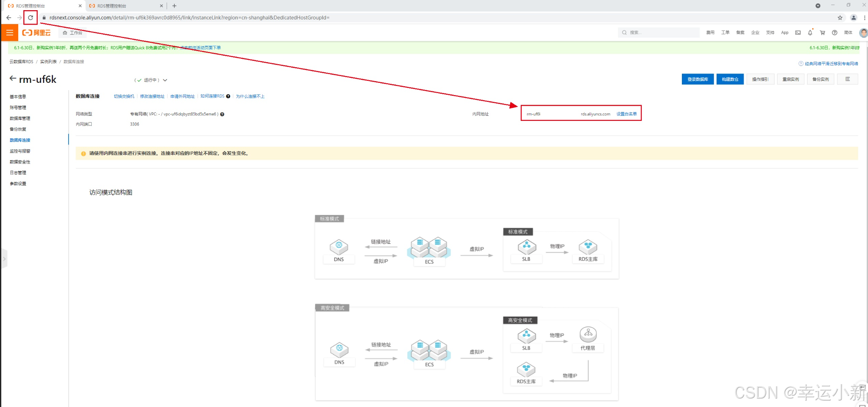The width and height of the screenshot is (868, 407).
Task: Click the 阿里云 logo
Action: 36,33
